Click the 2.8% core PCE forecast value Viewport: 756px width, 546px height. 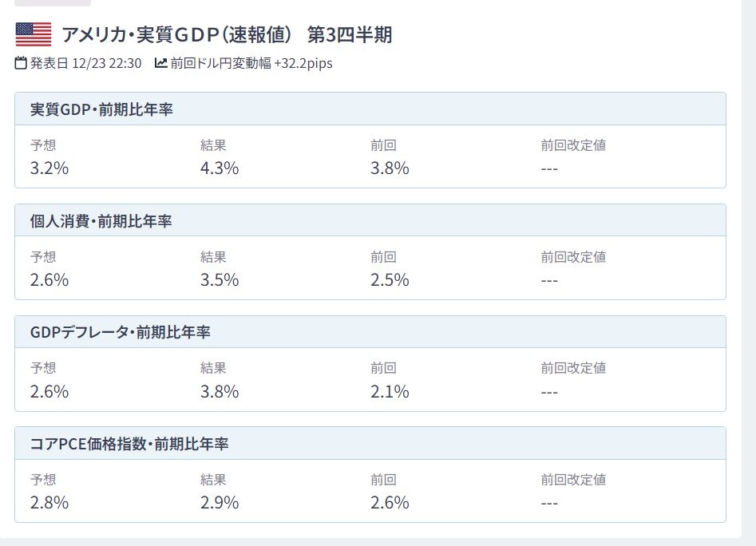point(49,503)
